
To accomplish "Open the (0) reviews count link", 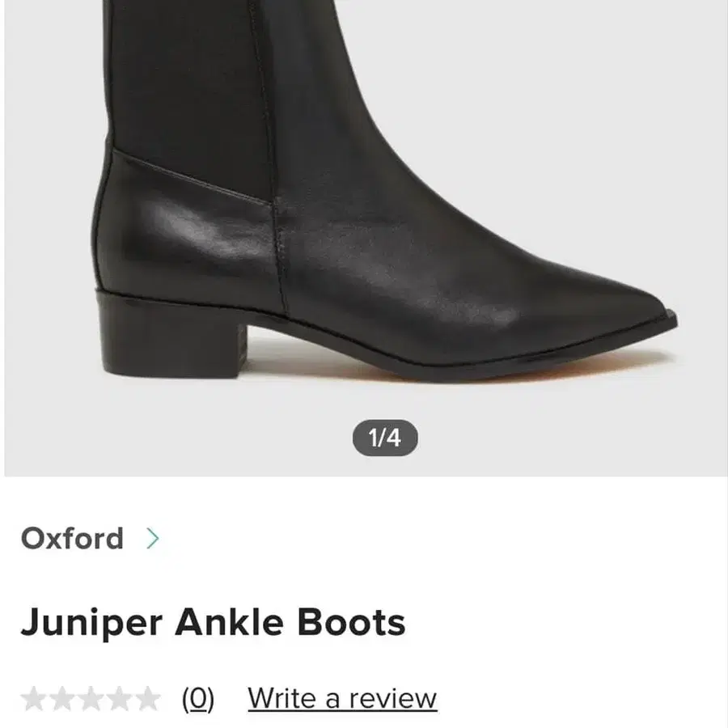I will click(197, 698).
